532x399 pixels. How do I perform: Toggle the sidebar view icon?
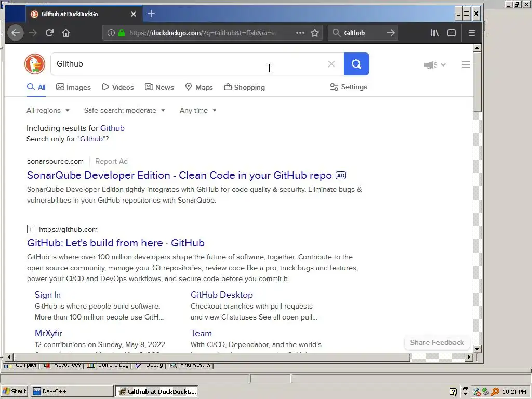tap(451, 33)
